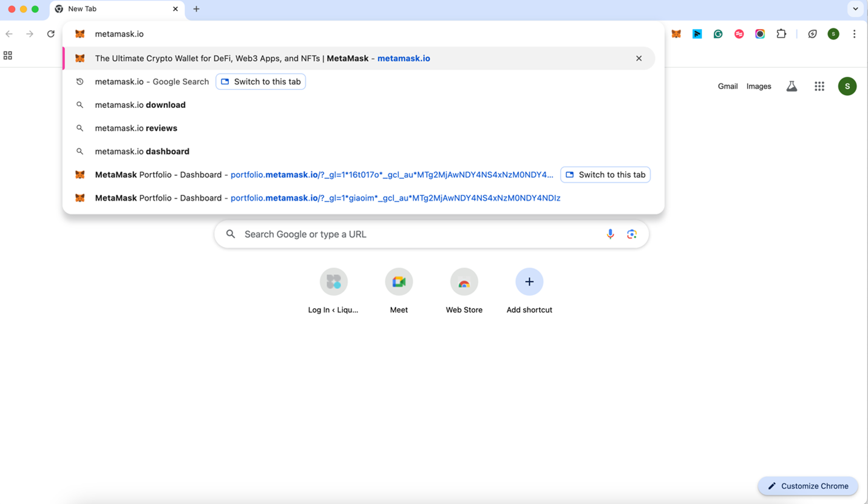Open the Meet shortcut
Image resolution: width=868 pixels, height=504 pixels.
tap(399, 292)
